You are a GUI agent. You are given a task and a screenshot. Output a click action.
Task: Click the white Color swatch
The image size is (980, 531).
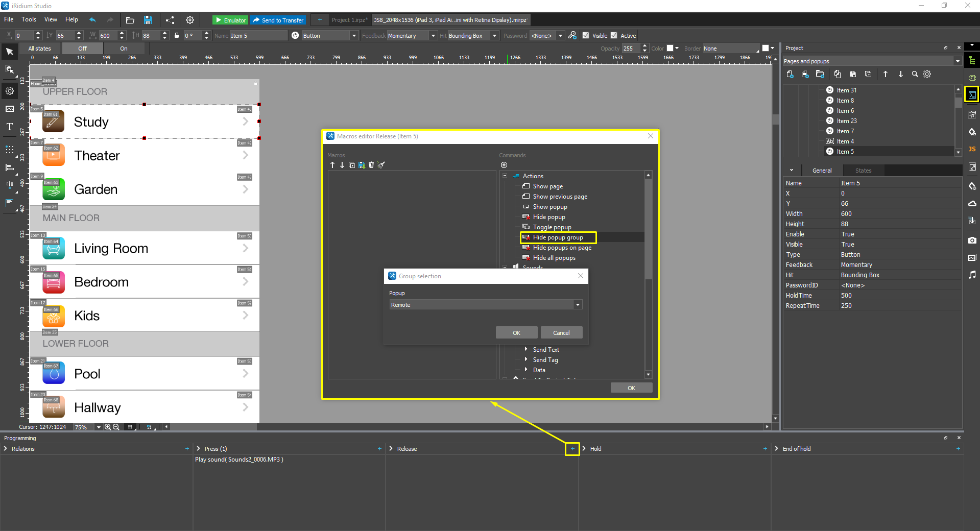tap(670, 48)
